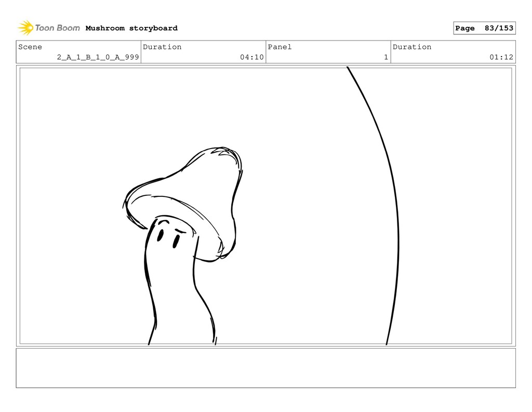Click the empty notes box below panel
Viewport: 532px width, 412px height.
(x=265, y=368)
